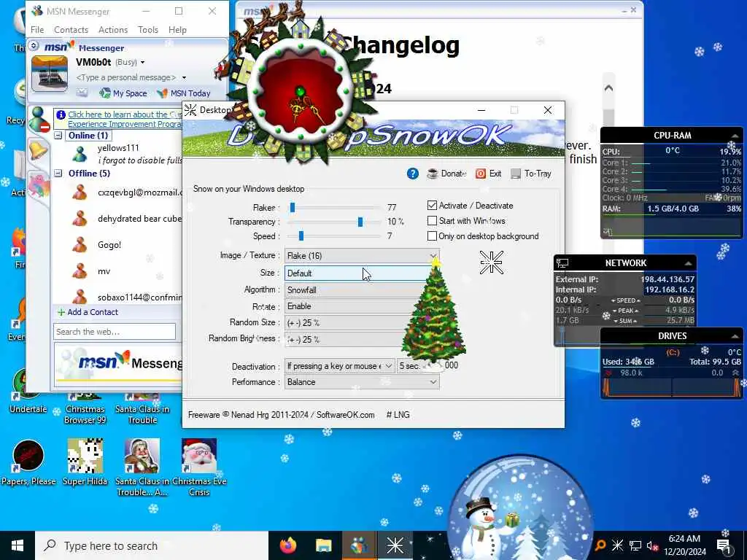Click the Search the web input field
Image resolution: width=747 pixels, height=560 pixels.
click(x=115, y=332)
